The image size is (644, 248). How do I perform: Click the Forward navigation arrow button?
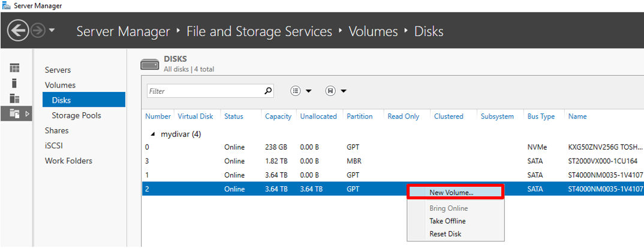pyautogui.click(x=38, y=31)
